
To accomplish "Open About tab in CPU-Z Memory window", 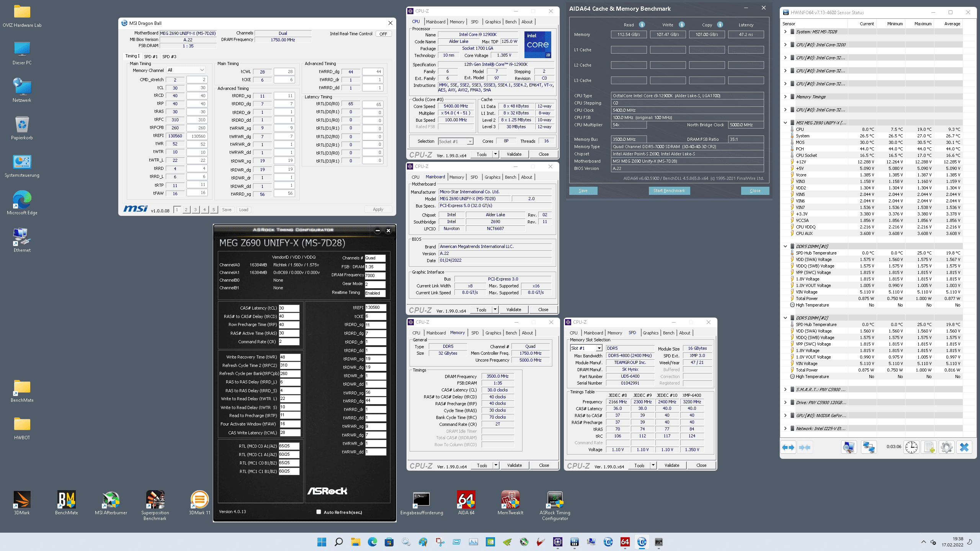I will [x=527, y=333].
